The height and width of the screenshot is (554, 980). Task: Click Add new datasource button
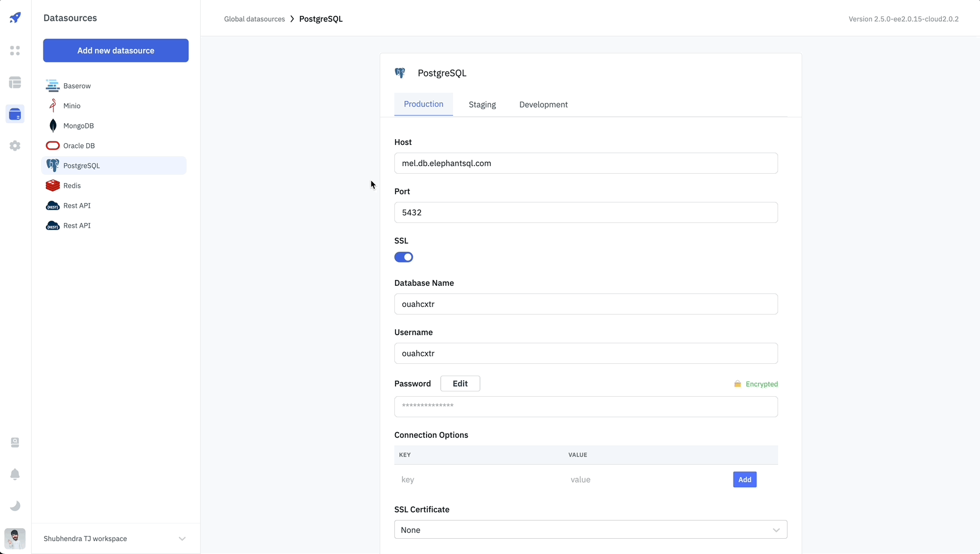116,50
